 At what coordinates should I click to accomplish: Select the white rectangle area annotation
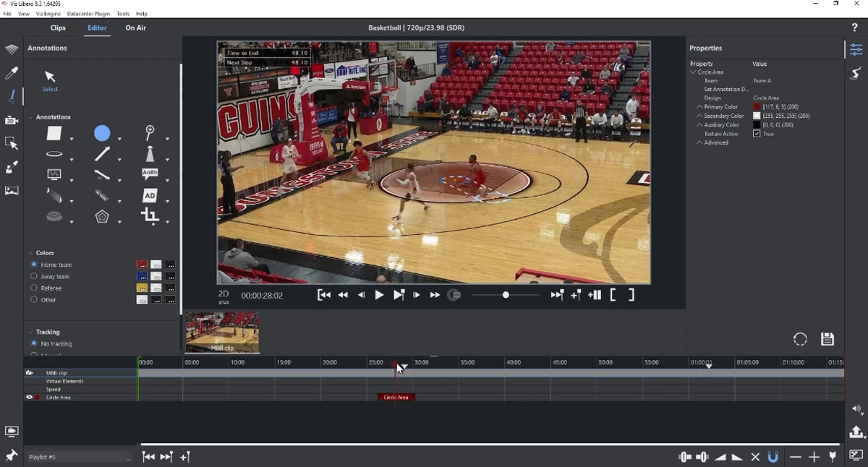(54, 134)
